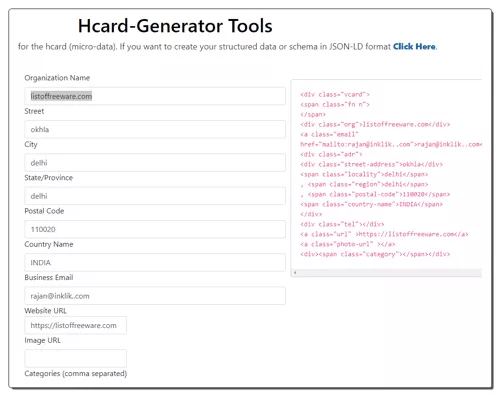
Task: Click the photo-url code line
Action: coord(347,244)
